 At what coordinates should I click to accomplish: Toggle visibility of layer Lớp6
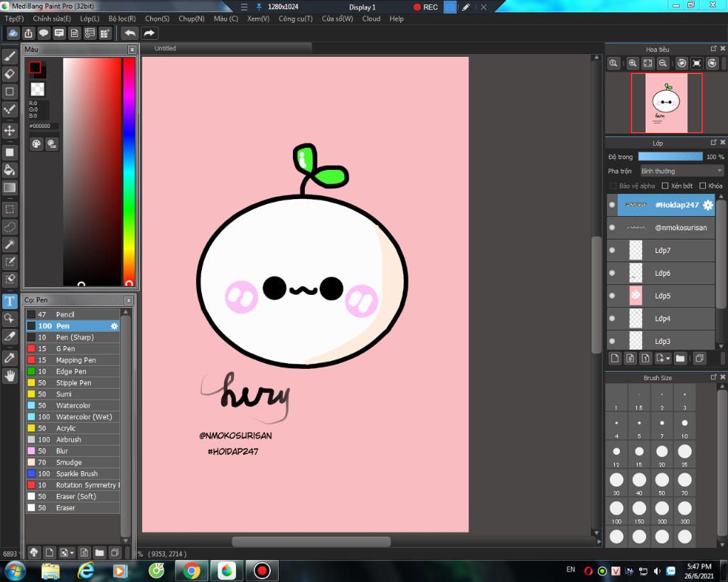[x=612, y=273]
